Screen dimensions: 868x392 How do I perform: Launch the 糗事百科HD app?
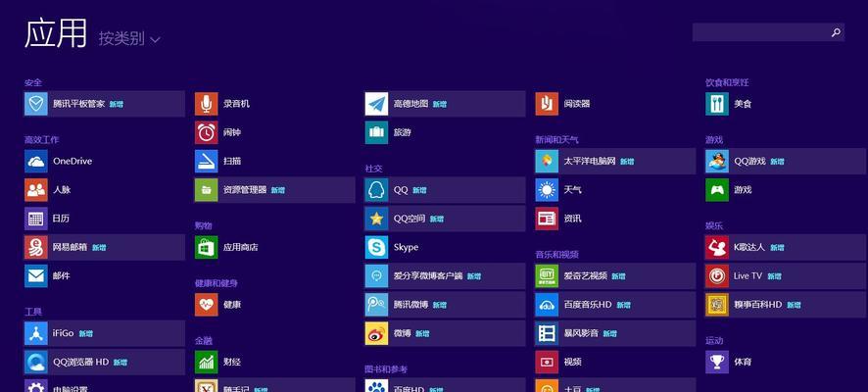coord(785,305)
